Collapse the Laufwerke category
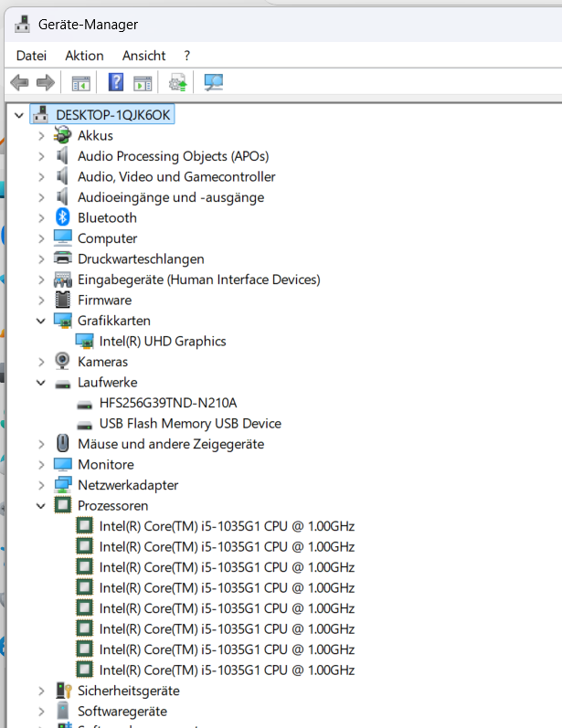 coord(41,383)
